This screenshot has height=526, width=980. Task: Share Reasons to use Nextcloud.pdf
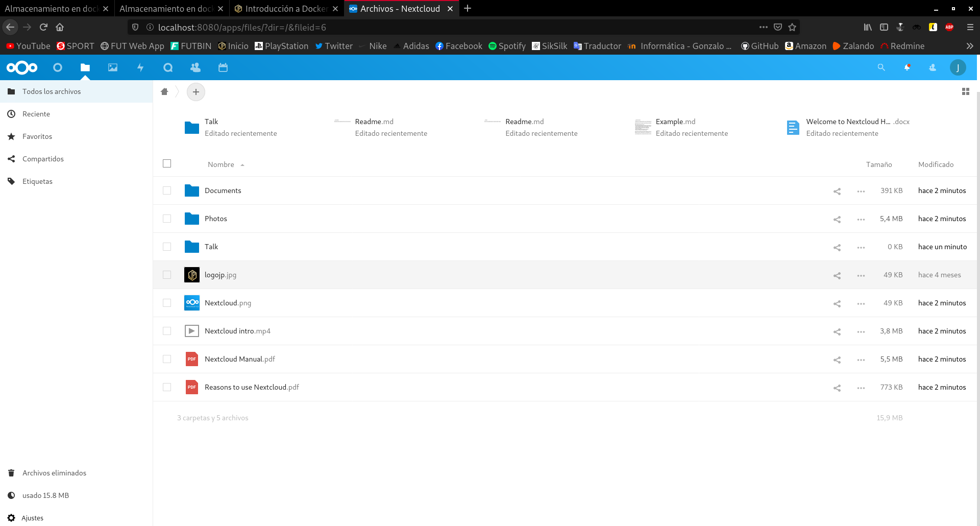click(837, 388)
